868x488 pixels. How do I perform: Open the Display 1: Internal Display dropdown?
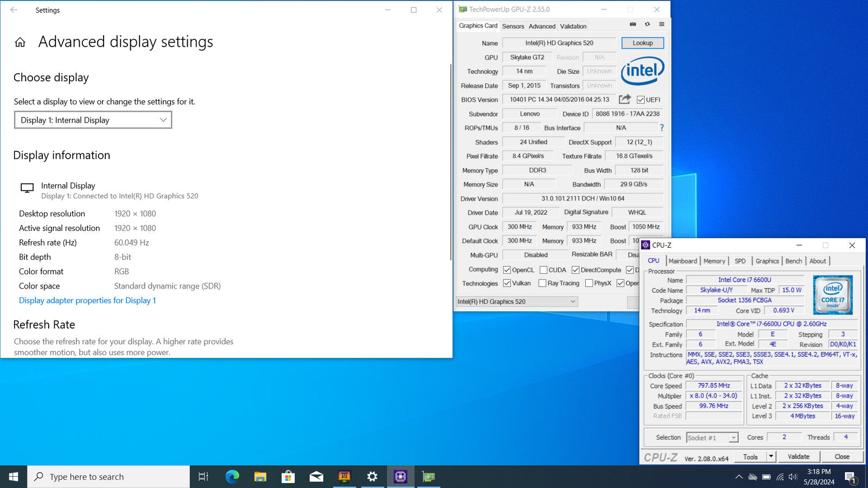[93, 120]
